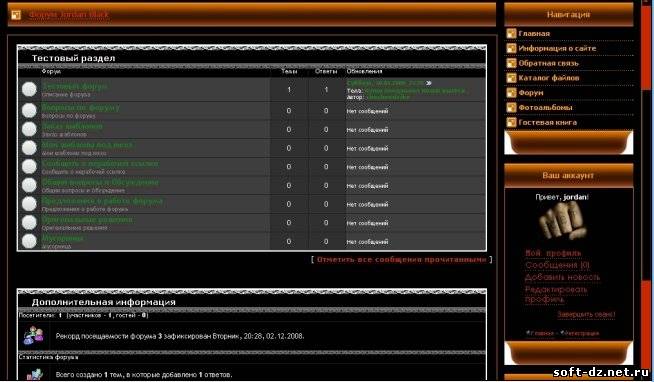654x382 pixels.
Task: Click status circle of Предложения о работе форума
Action: [x=29, y=204]
